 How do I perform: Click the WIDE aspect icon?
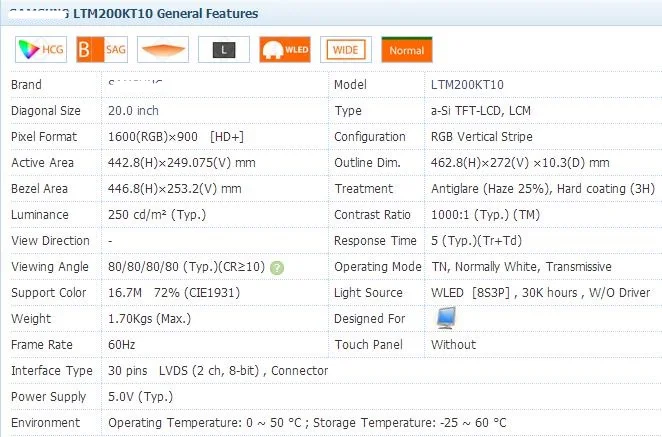[x=346, y=50]
